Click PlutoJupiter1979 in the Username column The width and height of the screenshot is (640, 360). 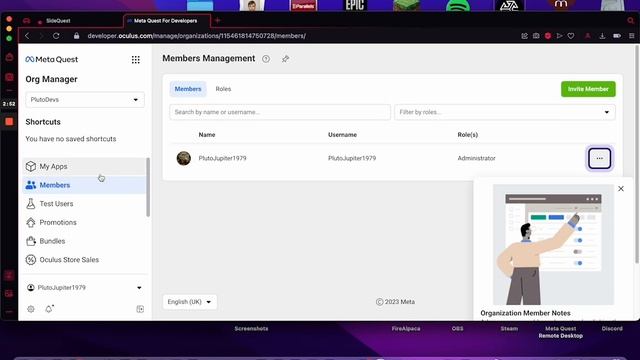click(352, 158)
